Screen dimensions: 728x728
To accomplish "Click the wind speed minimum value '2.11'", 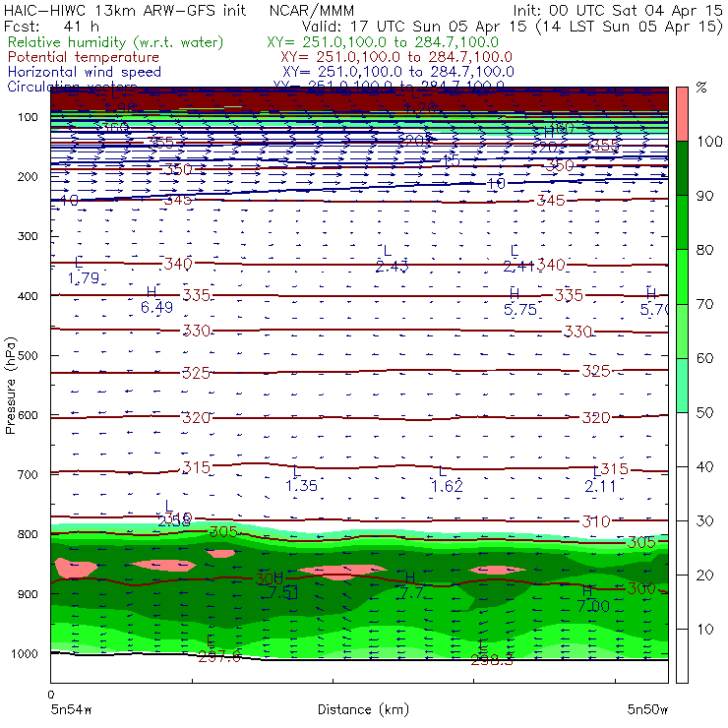I will (600, 486).
